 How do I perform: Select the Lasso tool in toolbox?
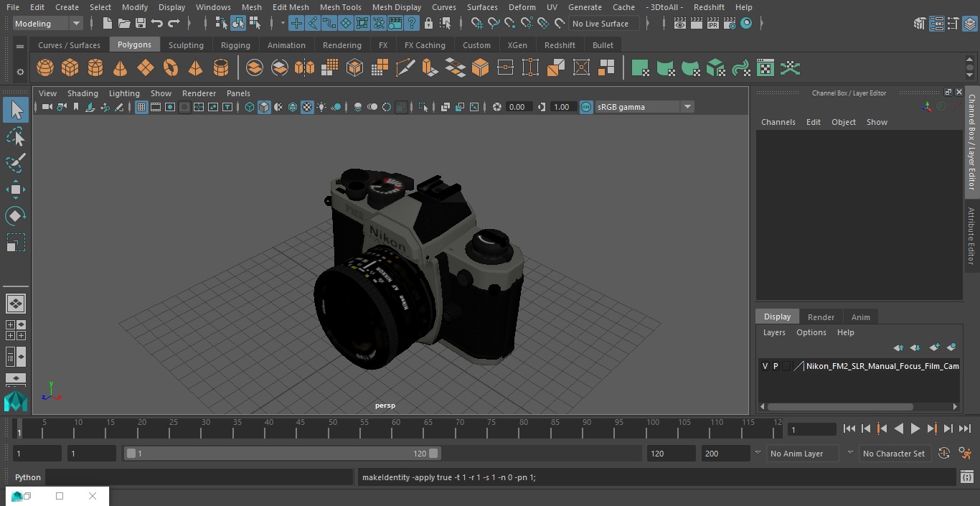tap(16, 136)
